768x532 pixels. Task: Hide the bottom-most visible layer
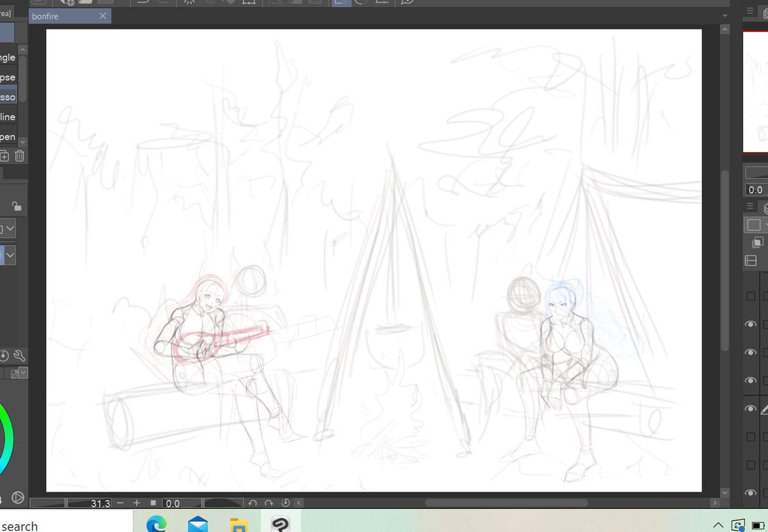(x=751, y=493)
